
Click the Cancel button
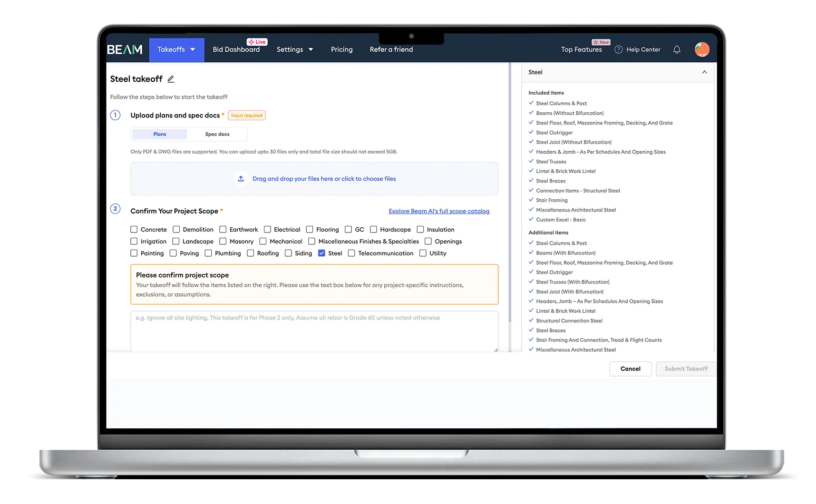coord(631,369)
